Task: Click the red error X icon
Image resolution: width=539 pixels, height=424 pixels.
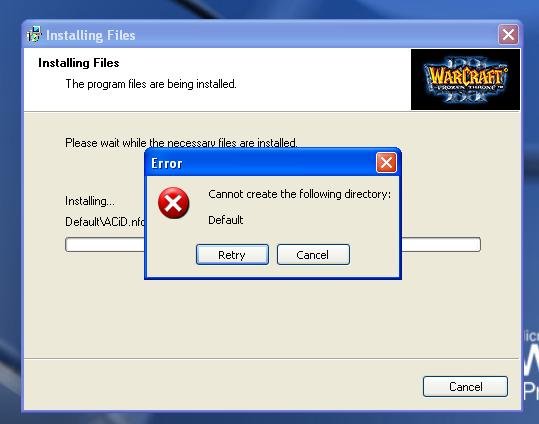Action: 174,203
